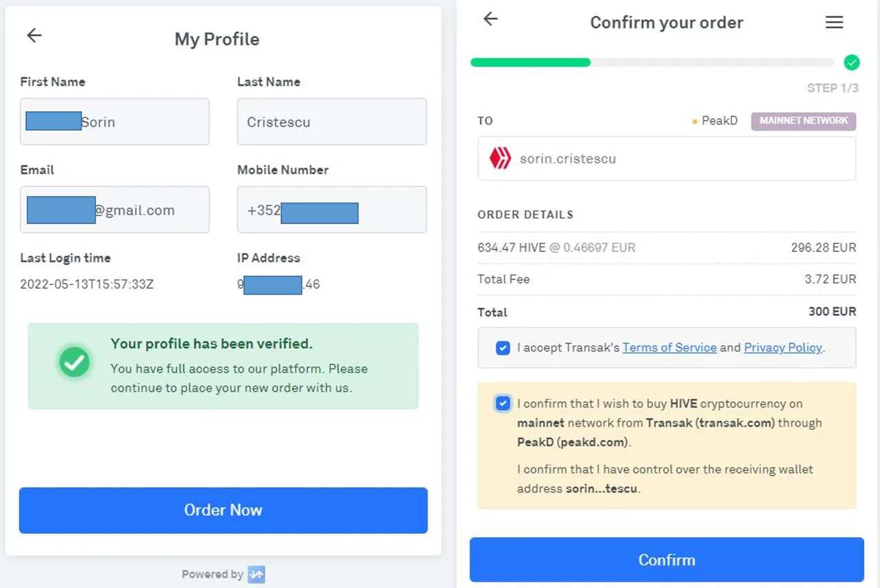Select the Email input field
880x588 pixels.
[115, 210]
